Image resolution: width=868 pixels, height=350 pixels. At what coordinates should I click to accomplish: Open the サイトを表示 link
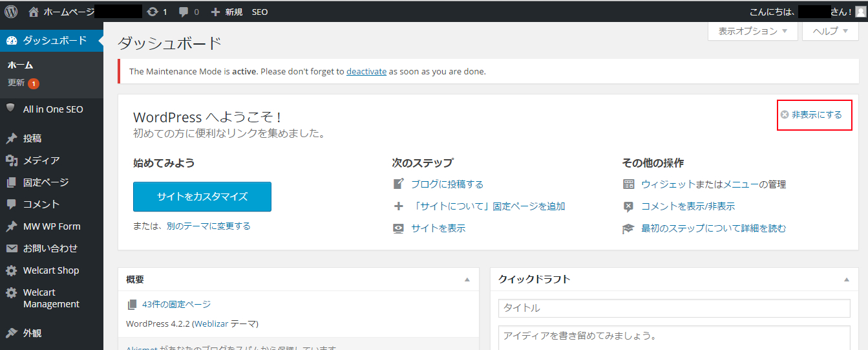(x=438, y=228)
